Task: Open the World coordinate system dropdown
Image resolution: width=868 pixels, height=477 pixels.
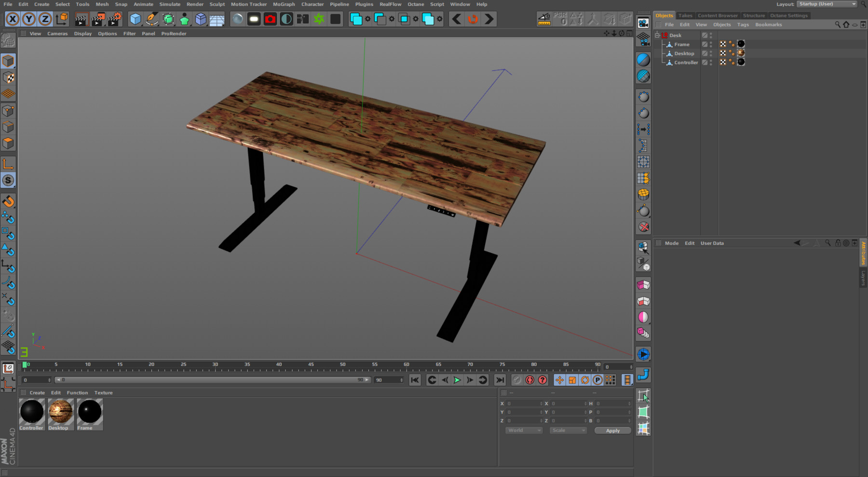Action: [x=523, y=430]
